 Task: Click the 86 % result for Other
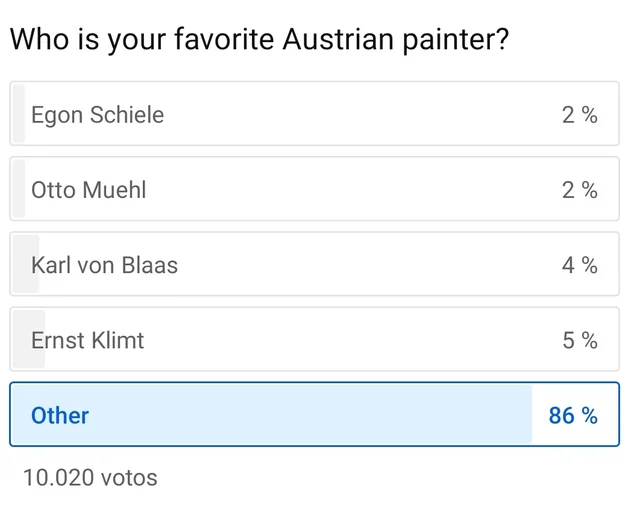573,415
